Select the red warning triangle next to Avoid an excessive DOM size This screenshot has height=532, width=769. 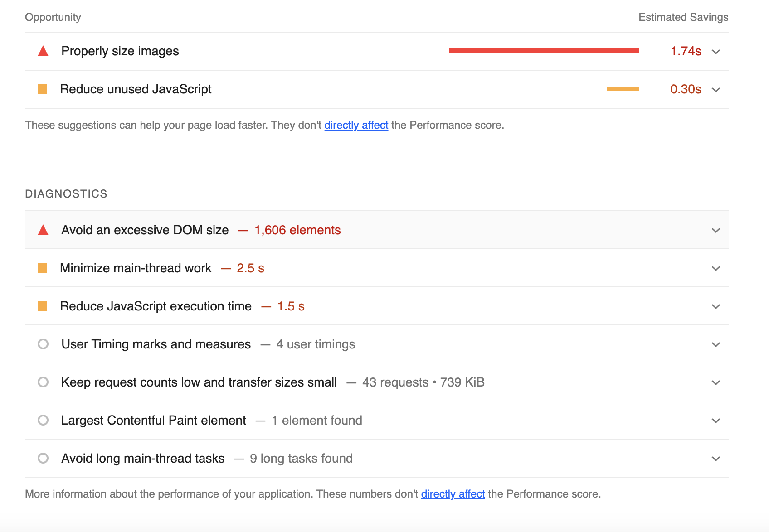(x=43, y=230)
